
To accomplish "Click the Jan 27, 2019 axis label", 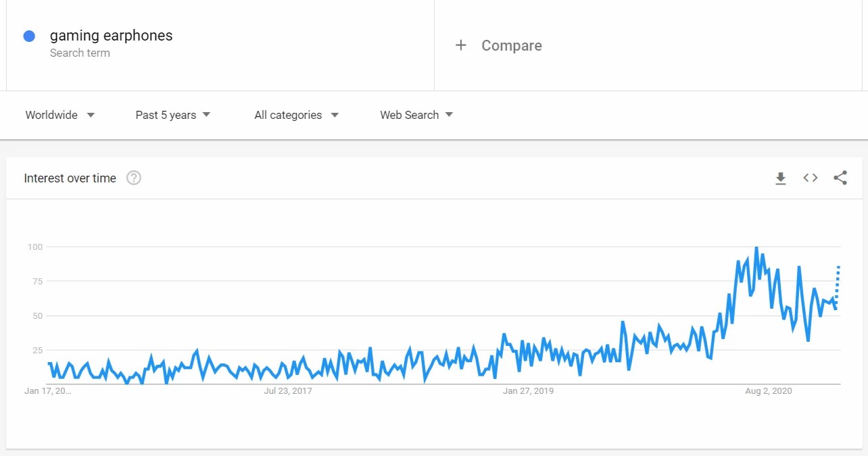I will (528, 390).
